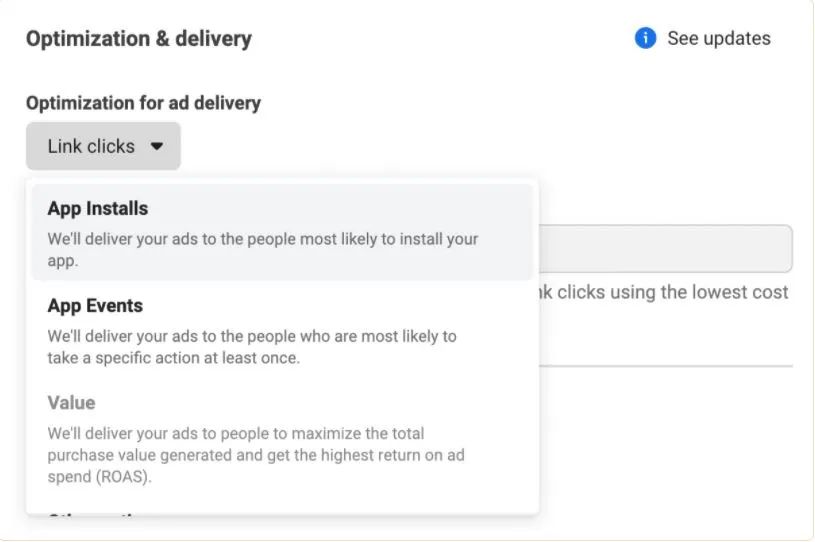815x542 pixels.
Task: Expand the Link clicks dropdown
Action: [x=103, y=146]
